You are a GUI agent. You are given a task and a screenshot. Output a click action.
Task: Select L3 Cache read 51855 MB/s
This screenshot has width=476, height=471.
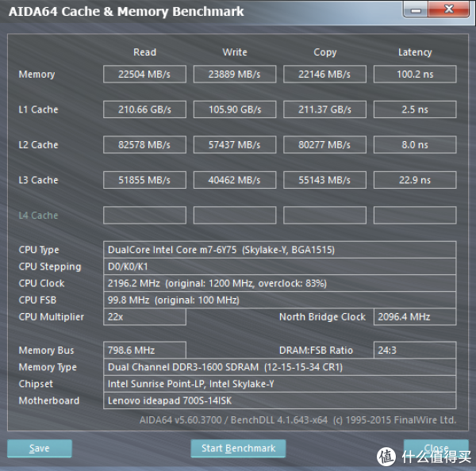[145, 180]
